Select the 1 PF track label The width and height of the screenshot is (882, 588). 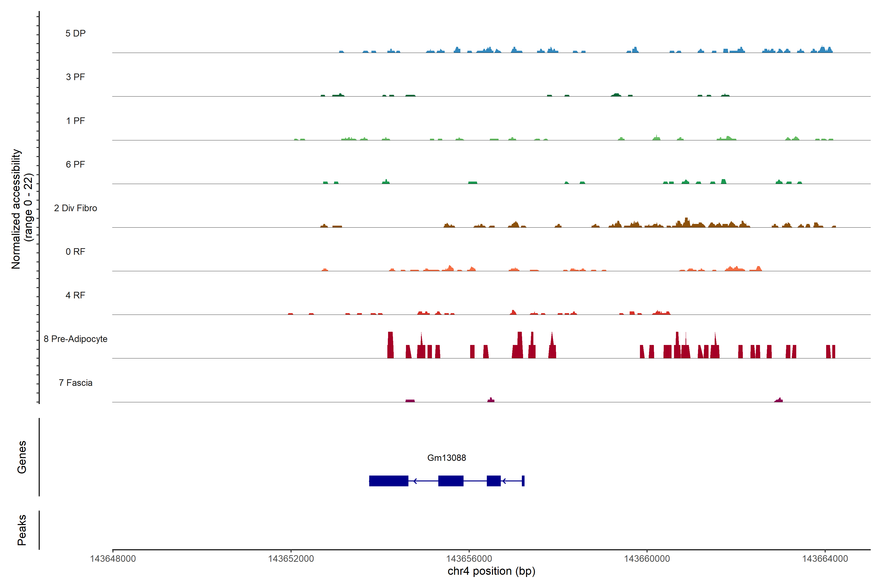click(75, 121)
